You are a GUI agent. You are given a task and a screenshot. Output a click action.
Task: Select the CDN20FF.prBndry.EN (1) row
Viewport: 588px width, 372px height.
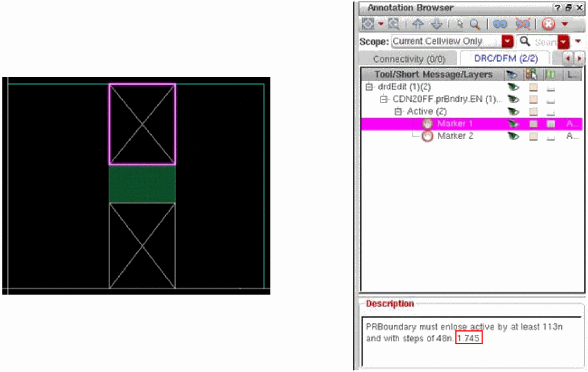pos(447,100)
